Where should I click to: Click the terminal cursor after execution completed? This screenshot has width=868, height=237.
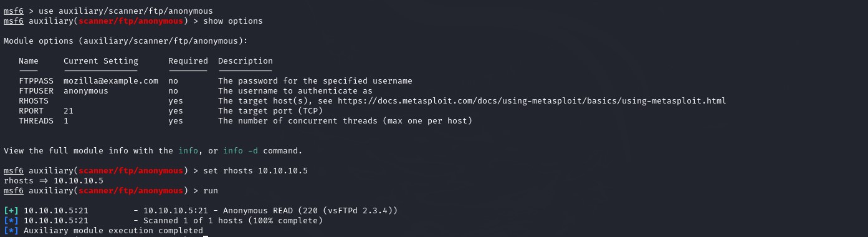[x=206, y=231]
